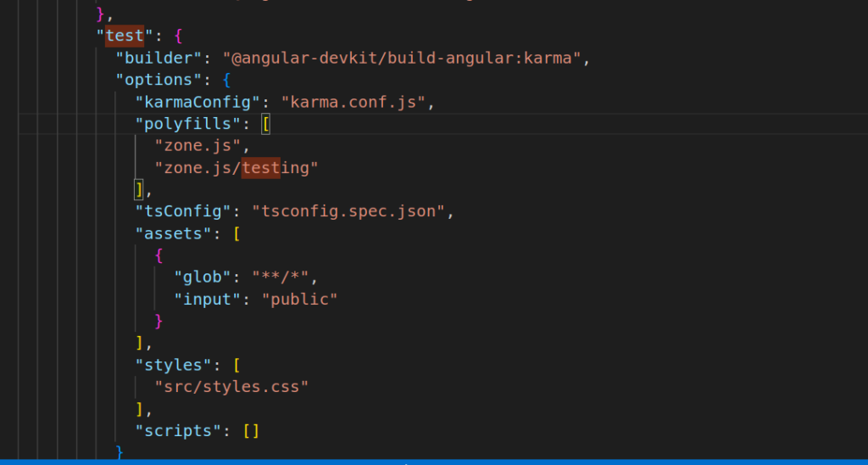Screen dimensions: 868x465
Task: Select the "karma.conf.js" value
Action: pos(358,103)
